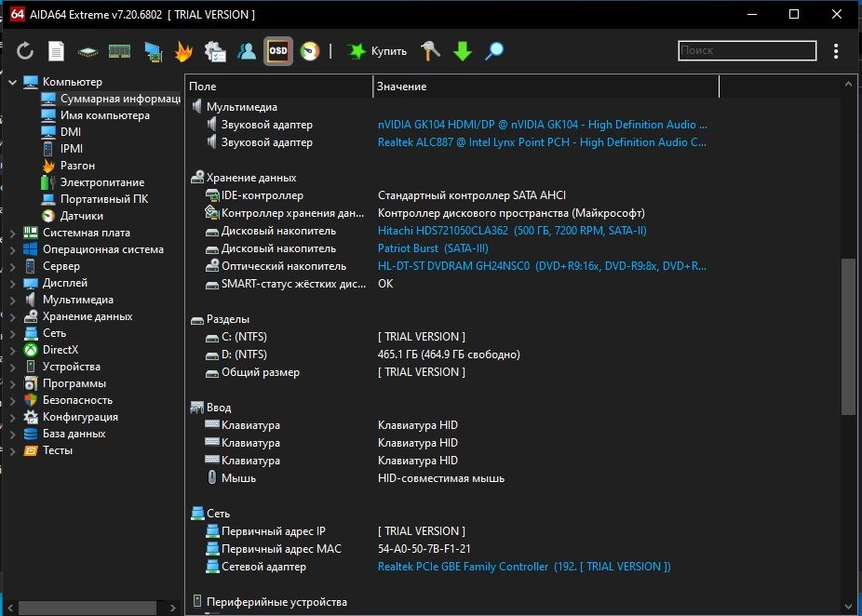Open the Report document icon
862x616 pixels.
tap(56, 51)
